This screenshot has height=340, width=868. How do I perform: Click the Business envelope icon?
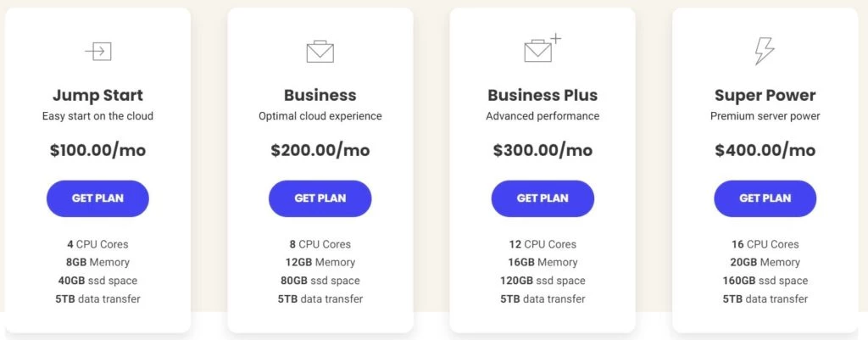(x=320, y=52)
